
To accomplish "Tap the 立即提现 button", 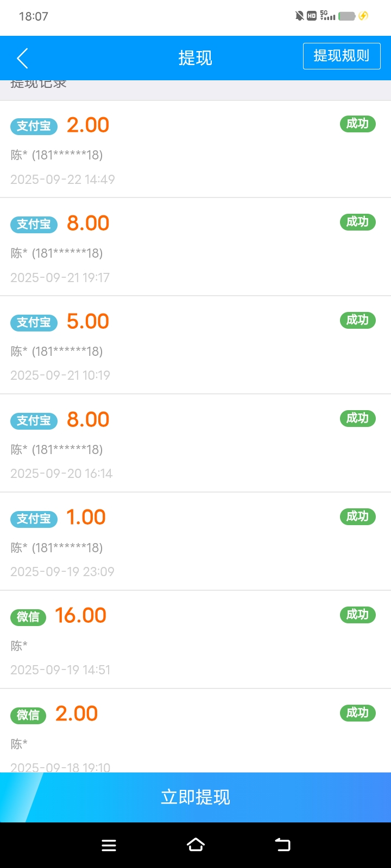I will (x=195, y=797).
